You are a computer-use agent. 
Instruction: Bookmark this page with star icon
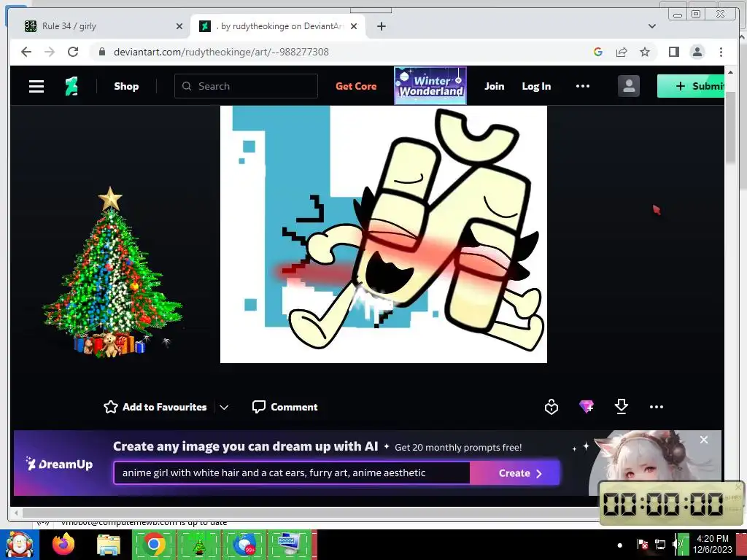(x=645, y=52)
